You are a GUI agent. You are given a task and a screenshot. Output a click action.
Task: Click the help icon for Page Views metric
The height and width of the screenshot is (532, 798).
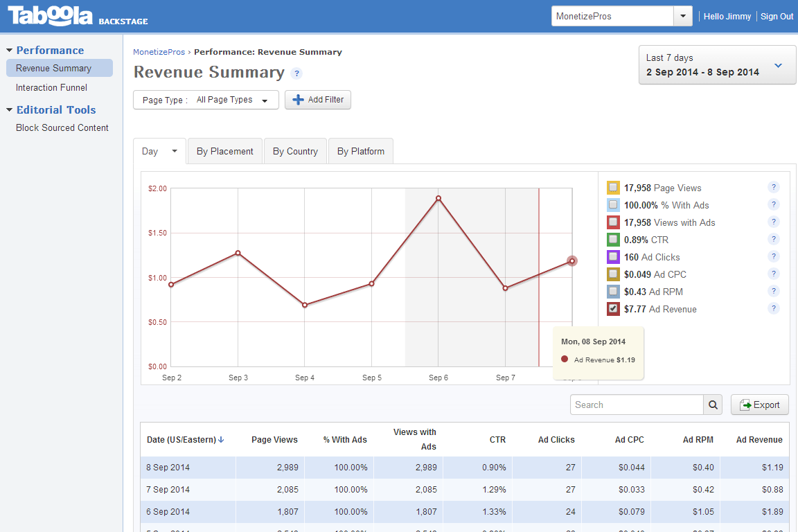[x=774, y=187]
